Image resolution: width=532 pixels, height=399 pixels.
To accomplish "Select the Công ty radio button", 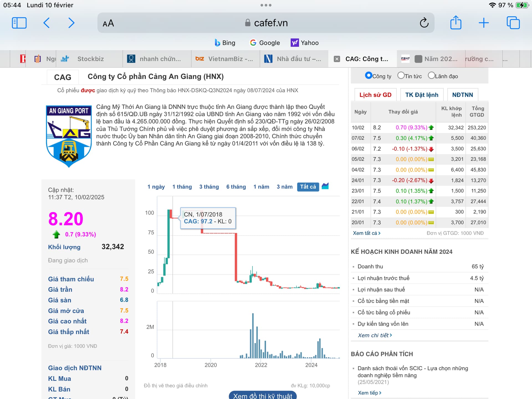I will (x=368, y=75).
